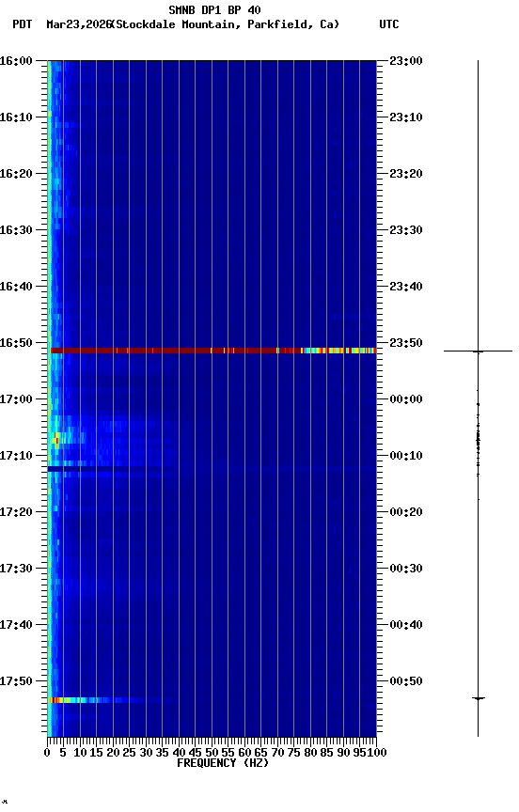Click the 'UTC' timezone label
Image resolution: width=519 pixels, height=812 pixels.
point(389,24)
